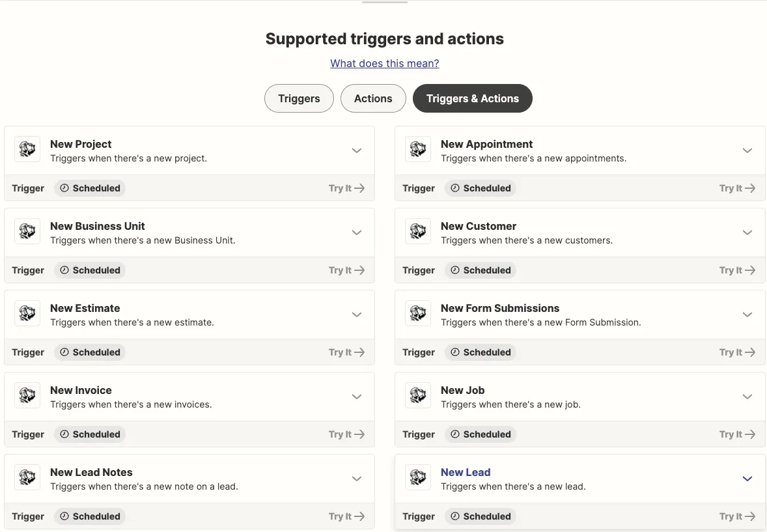Switch to the Triggers filter tab
767x532 pixels.
click(299, 99)
